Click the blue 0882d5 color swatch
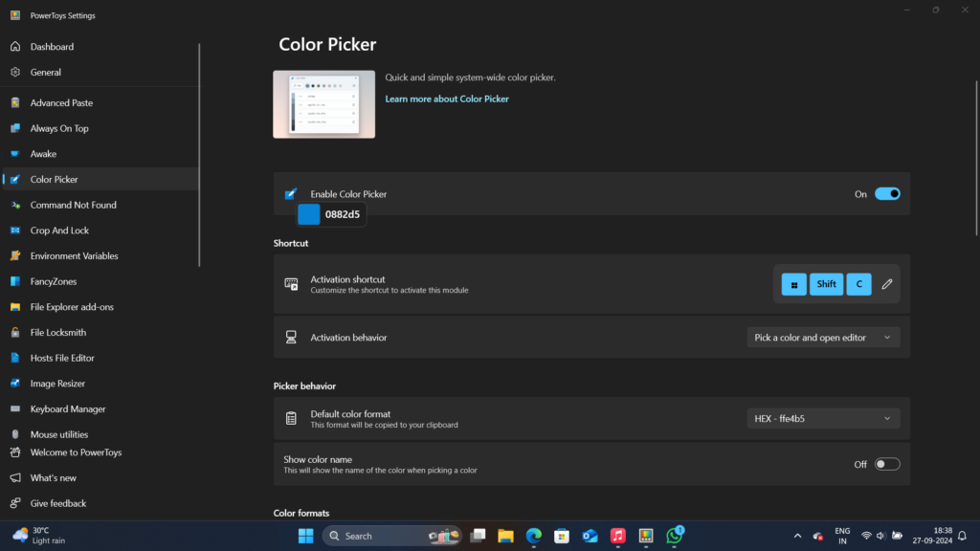 click(x=309, y=214)
